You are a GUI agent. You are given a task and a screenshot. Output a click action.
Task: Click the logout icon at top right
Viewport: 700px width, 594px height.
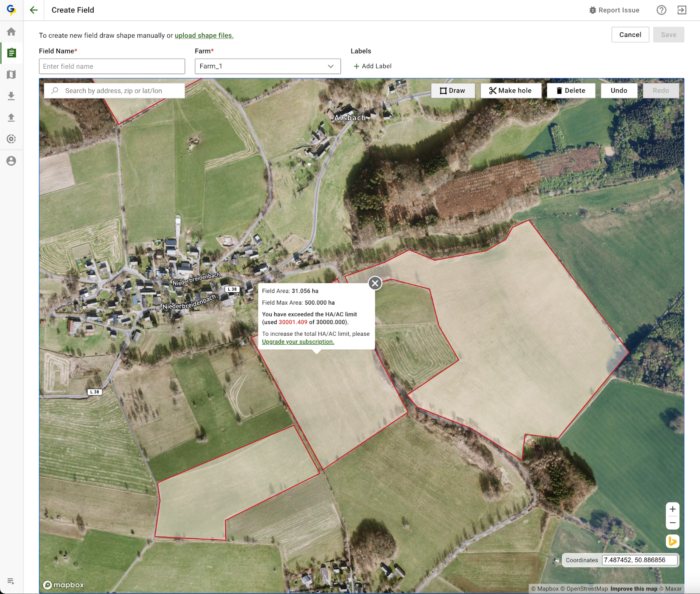tap(682, 10)
